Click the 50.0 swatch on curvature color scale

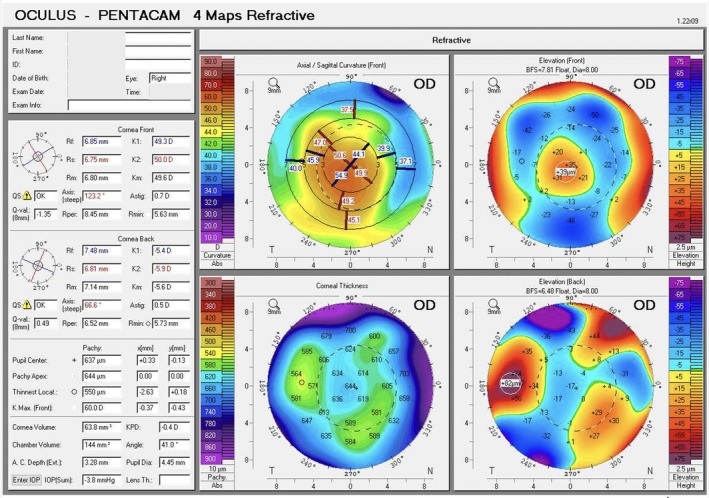[x=210, y=109]
